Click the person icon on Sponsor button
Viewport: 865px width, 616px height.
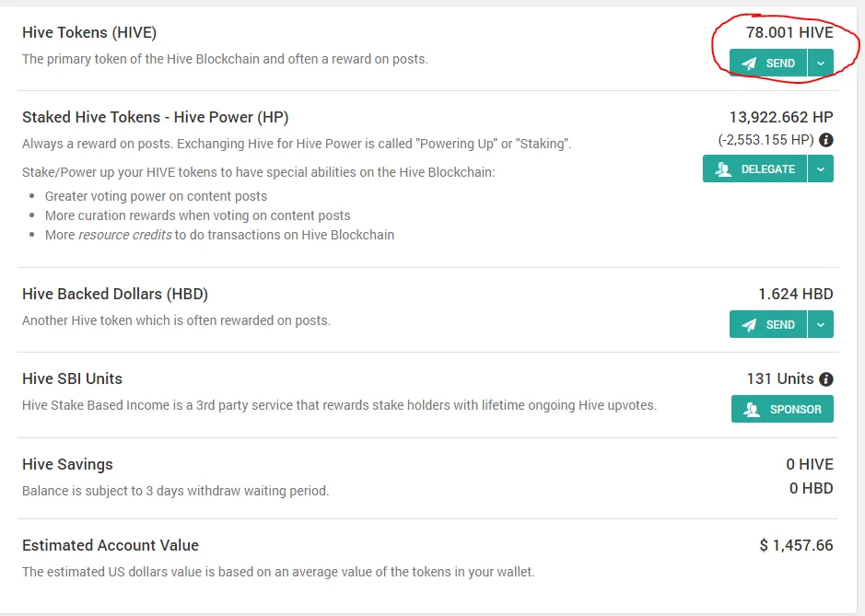[752, 409]
